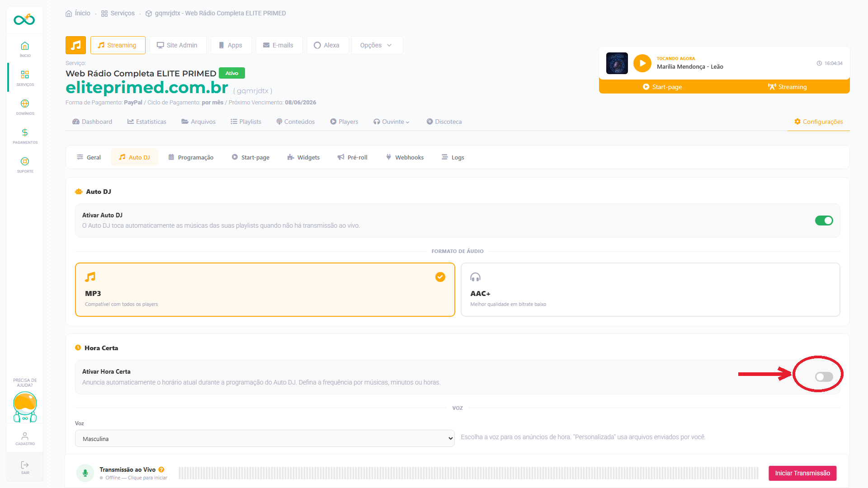Open Discoteca section
The height and width of the screenshot is (488, 868).
click(x=444, y=122)
